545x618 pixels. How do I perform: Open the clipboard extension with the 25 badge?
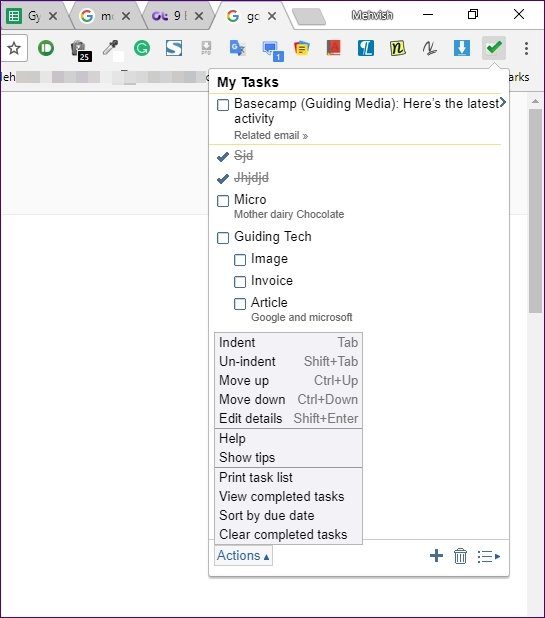81,50
